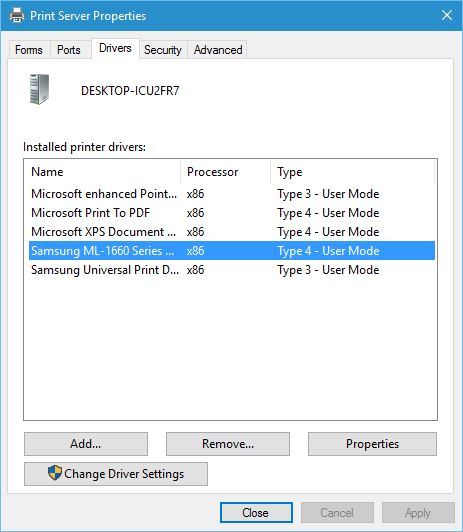Click the Type column header

click(x=352, y=172)
